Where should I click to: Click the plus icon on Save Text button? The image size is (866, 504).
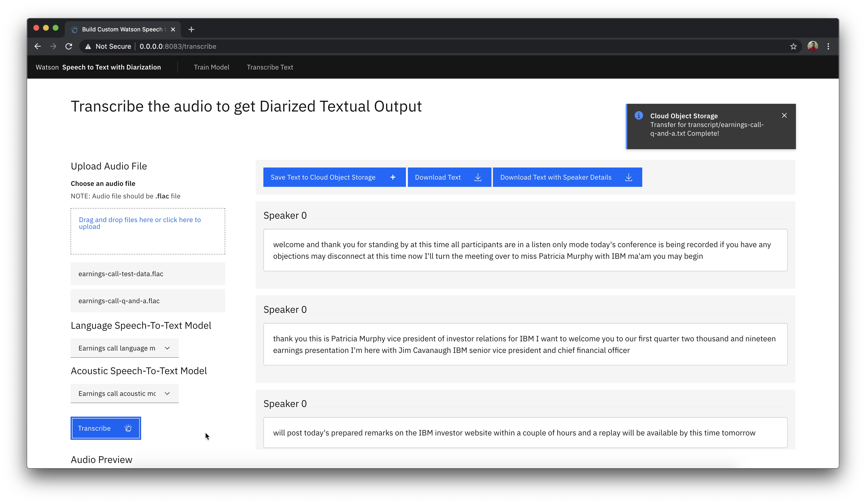point(393,177)
